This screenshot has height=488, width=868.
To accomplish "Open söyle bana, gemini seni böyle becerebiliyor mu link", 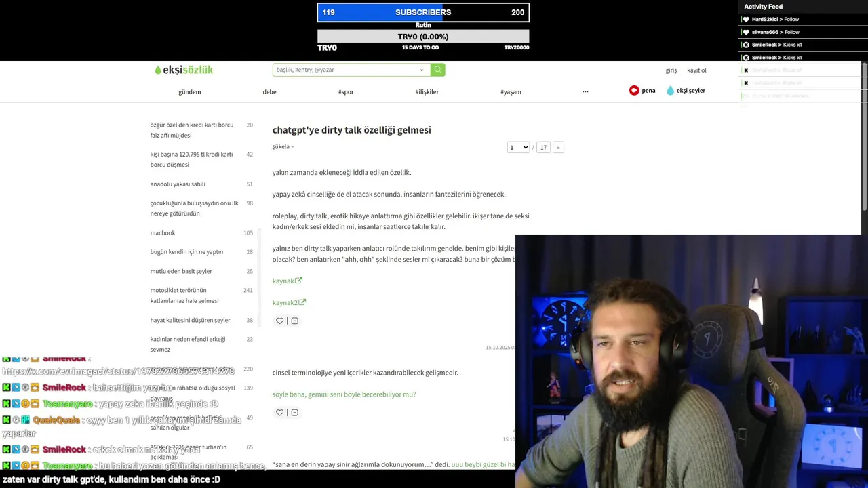I will pos(344,394).
